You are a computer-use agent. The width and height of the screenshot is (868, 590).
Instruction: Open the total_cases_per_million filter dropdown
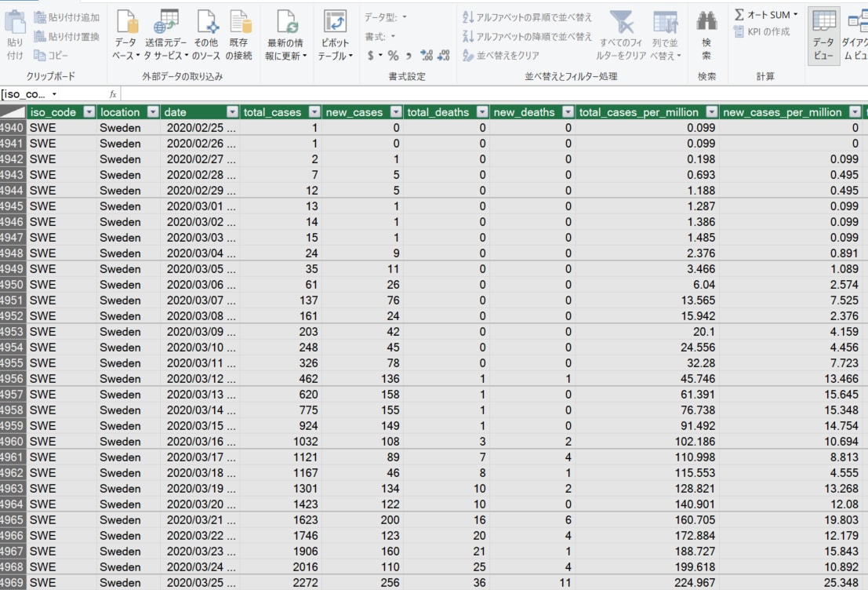click(x=712, y=112)
